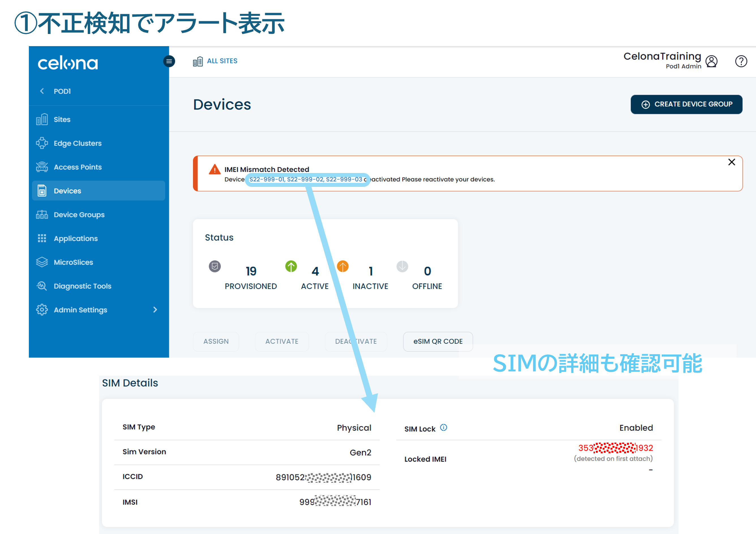Screen dimensions: 756x534
Task: Click the Edge Clusters icon
Action: [42, 143]
